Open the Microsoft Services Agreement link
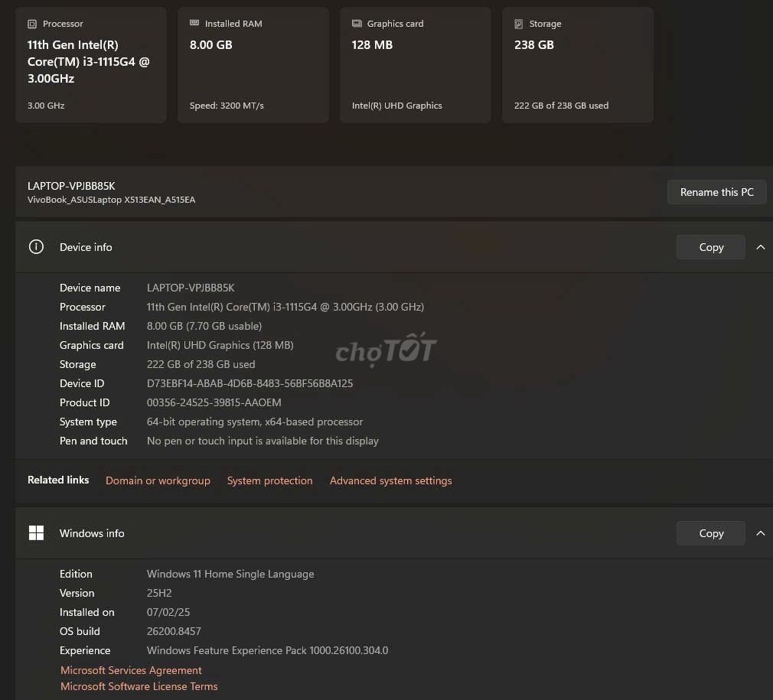 pyautogui.click(x=131, y=670)
